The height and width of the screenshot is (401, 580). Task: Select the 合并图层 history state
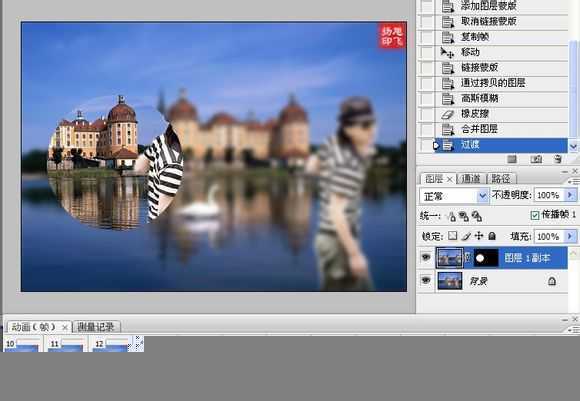[x=501, y=129]
